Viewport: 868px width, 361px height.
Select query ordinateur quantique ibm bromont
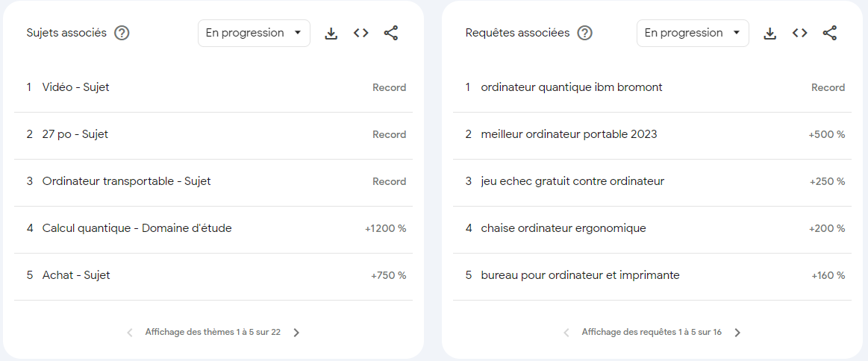(652, 87)
